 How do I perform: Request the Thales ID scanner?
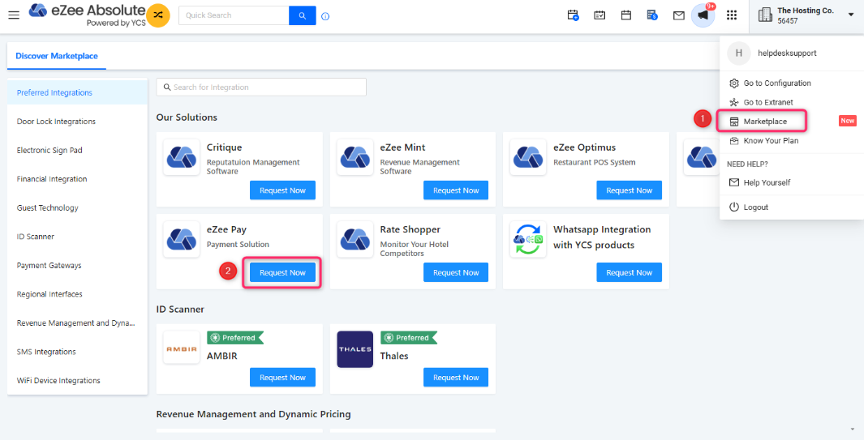pos(456,378)
